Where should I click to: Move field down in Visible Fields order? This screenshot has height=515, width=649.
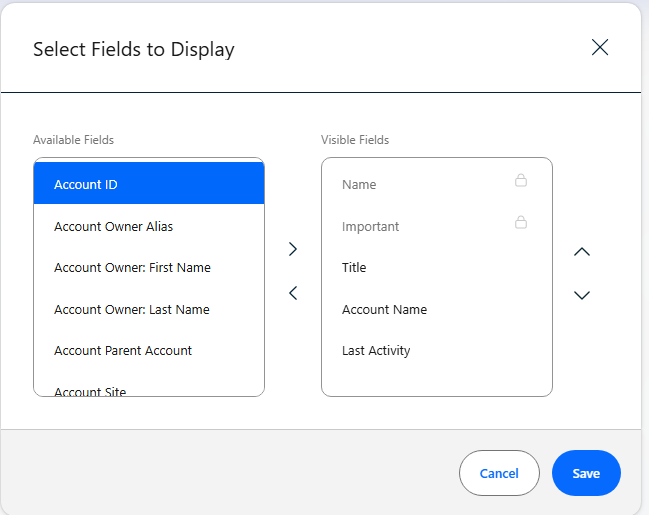582,295
